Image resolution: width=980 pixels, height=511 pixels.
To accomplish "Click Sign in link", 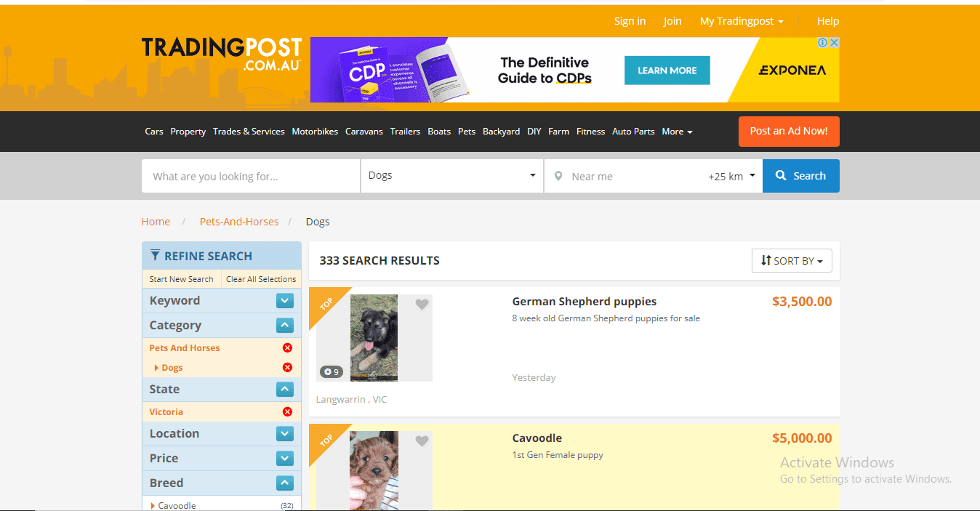I will point(630,21).
